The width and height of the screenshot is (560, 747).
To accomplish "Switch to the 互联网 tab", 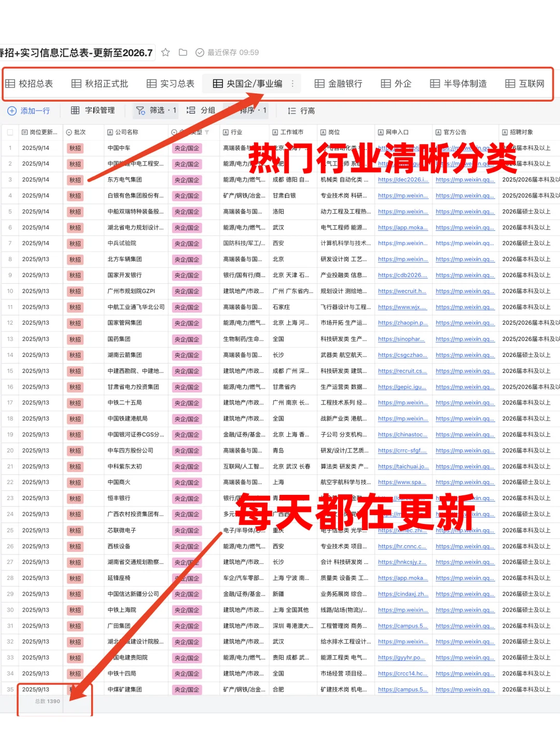I will 525,84.
